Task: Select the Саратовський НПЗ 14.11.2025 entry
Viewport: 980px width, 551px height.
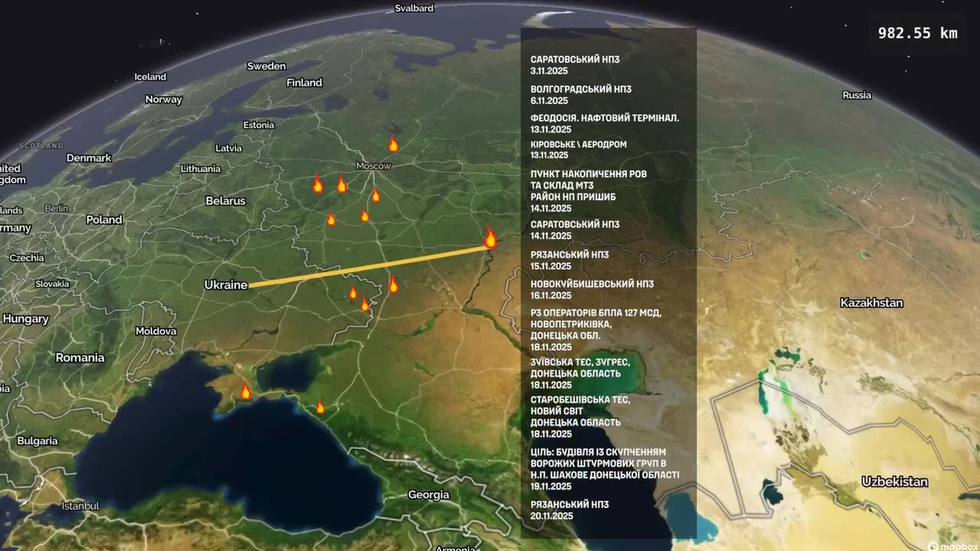Action: point(575,230)
